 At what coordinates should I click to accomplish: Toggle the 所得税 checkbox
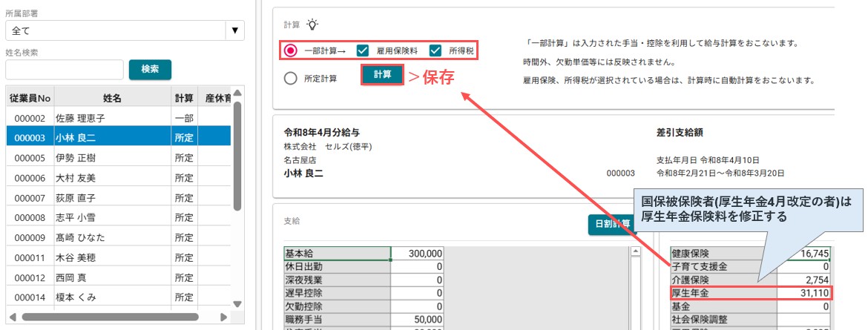tap(435, 51)
